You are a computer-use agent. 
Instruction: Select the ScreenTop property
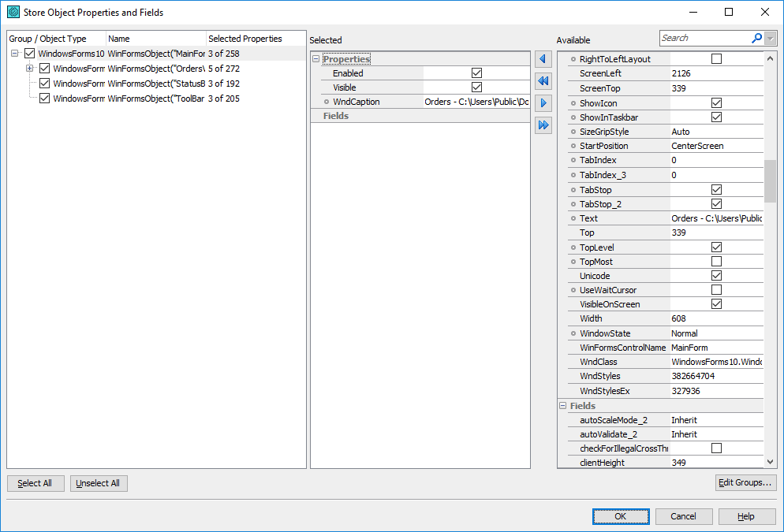(x=666, y=88)
